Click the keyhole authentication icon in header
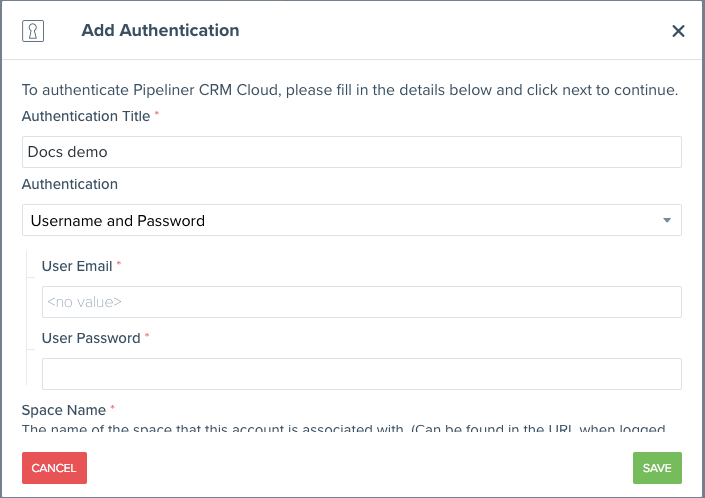 [x=31, y=30]
